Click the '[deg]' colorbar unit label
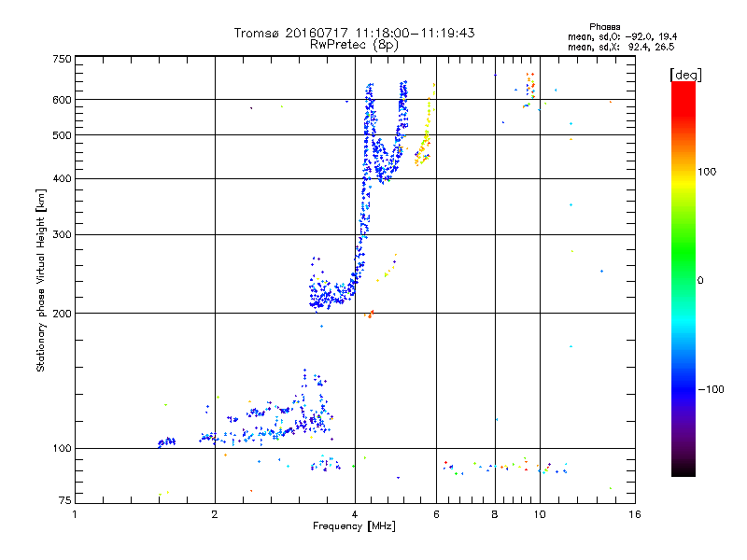The width and height of the screenshot is (747, 560). pos(685,75)
